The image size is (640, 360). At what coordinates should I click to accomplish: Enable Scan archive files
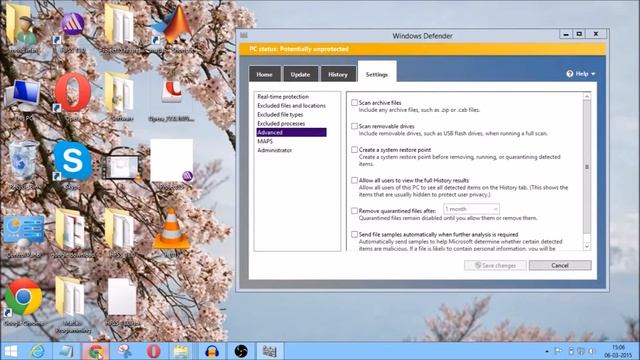pyautogui.click(x=354, y=103)
